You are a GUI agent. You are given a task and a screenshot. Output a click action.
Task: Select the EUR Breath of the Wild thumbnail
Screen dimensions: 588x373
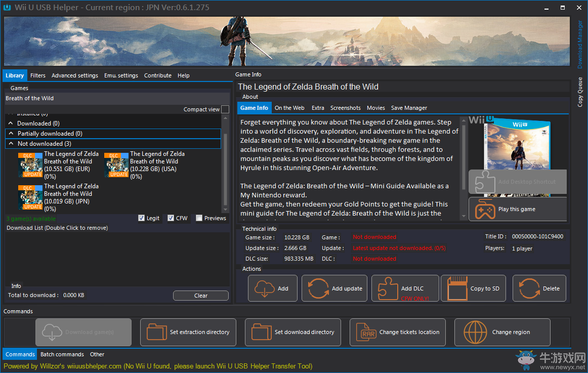[x=30, y=165]
